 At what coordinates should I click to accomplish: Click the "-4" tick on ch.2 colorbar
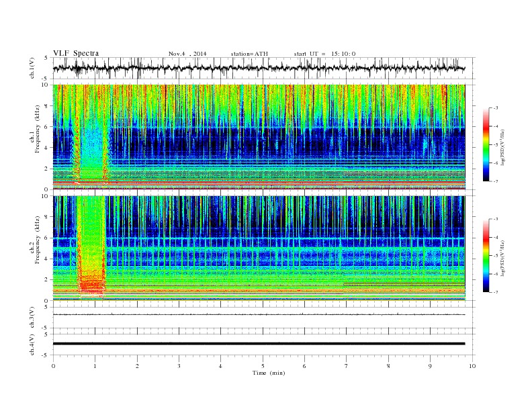[495, 237]
